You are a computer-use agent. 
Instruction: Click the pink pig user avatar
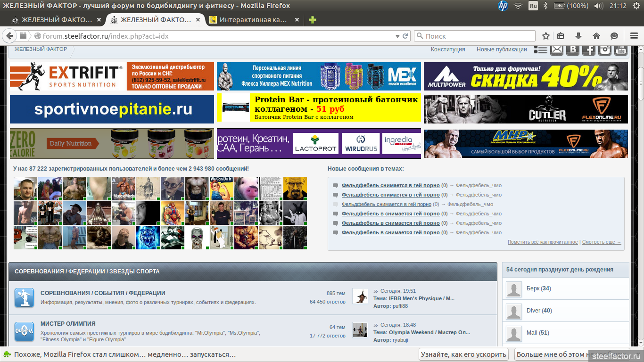[x=246, y=189]
